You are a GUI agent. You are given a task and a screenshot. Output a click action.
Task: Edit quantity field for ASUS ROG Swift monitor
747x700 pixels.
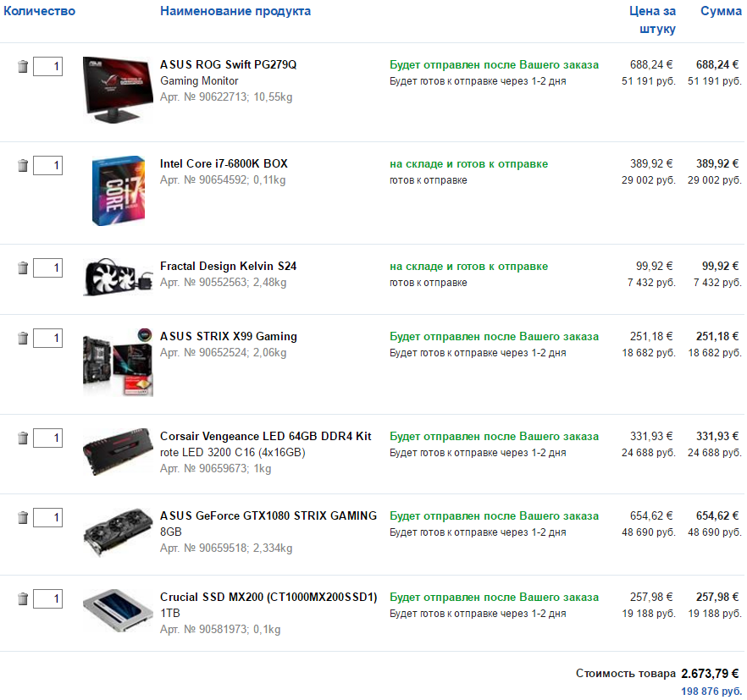[47, 66]
